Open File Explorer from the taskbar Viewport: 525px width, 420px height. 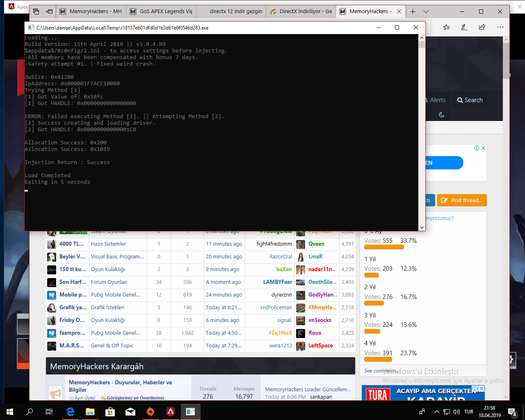click(x=90, y=412)
